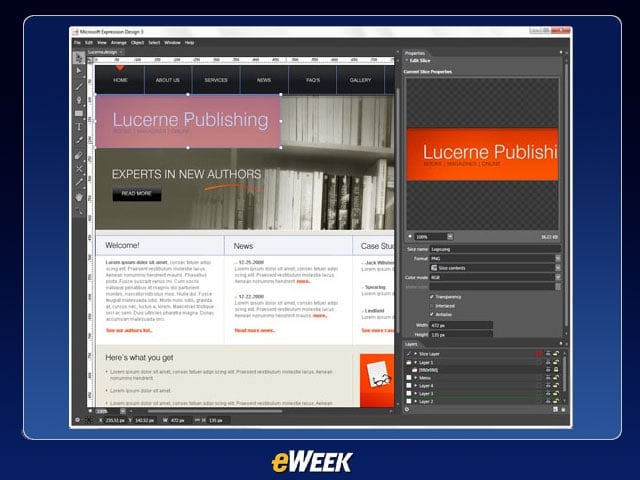
Task: Open the Format PNG dropdown
Action: click(x=558, y=258)
